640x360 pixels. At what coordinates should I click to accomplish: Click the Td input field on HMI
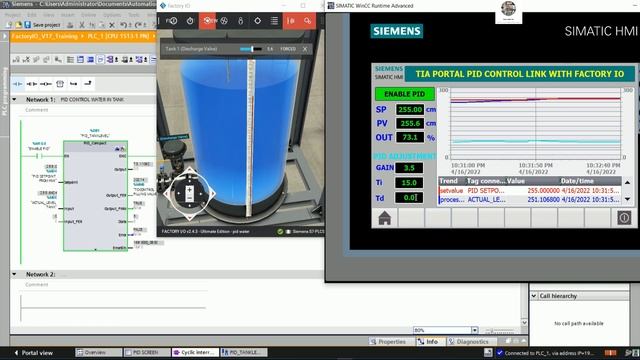click(409, 198)
